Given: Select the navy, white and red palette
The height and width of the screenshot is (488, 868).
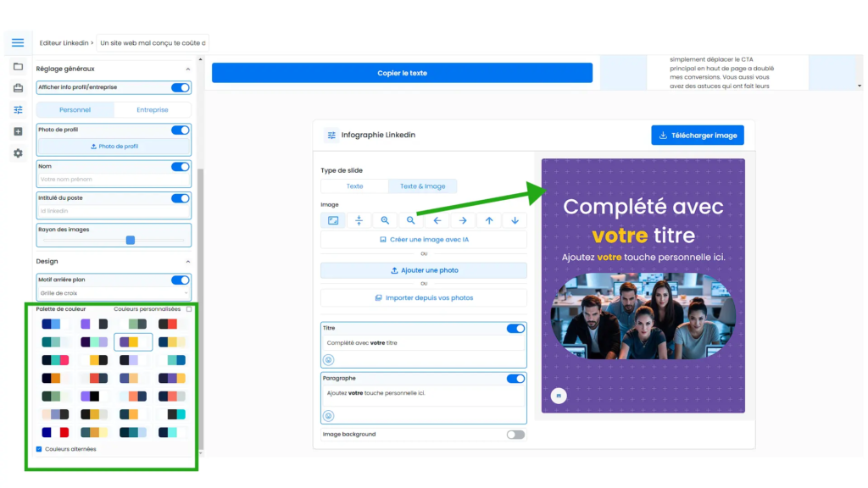Looking at the screenshot, I should pyautogui.click(x=56, y=433).
